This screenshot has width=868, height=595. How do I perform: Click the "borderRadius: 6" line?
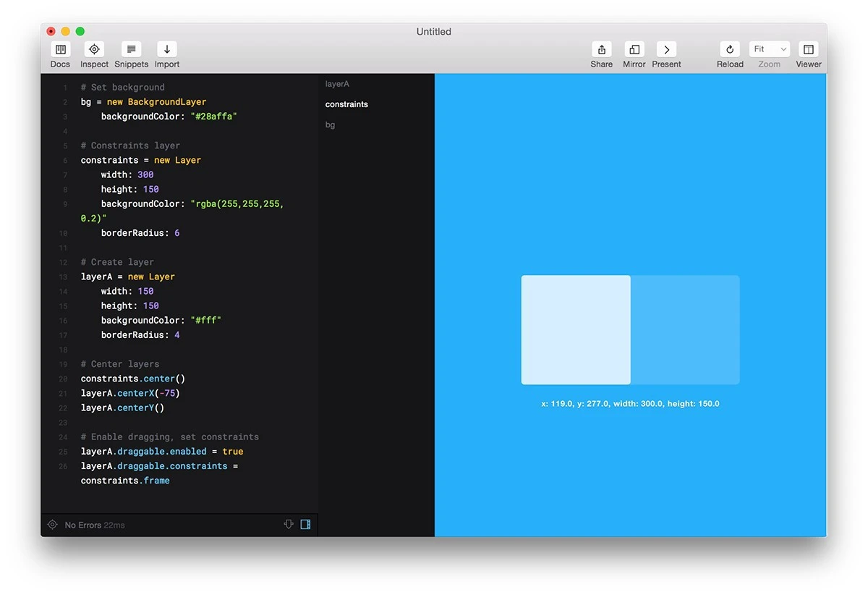(140, 233)
